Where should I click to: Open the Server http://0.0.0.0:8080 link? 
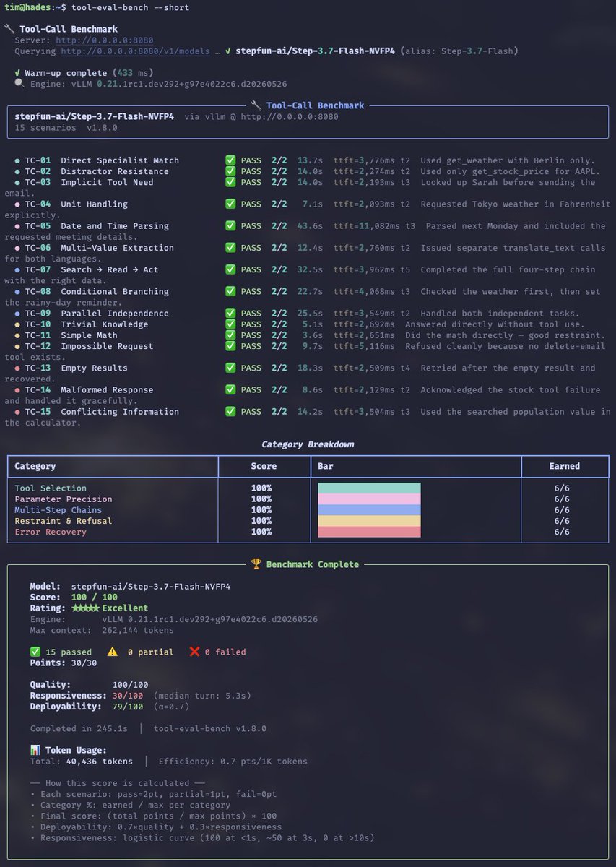coord(105,40)
